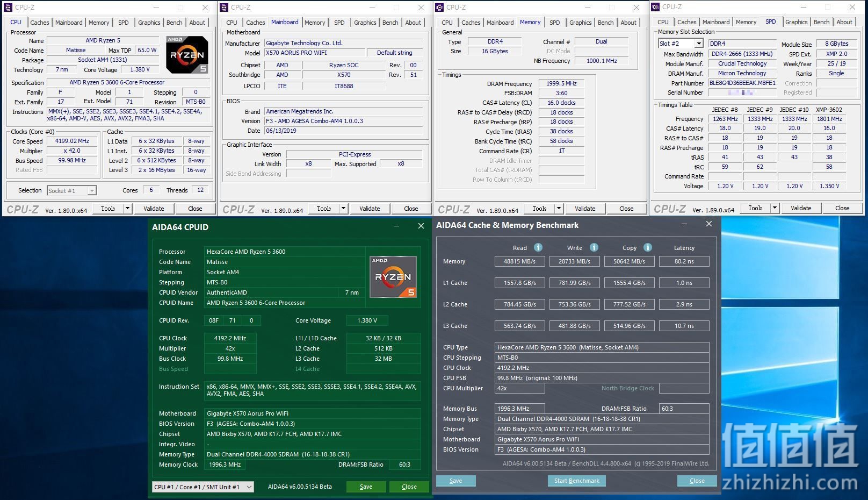Click the Module Manuf. field Crucial Technology
The height and width of the screenshot is (500, 868).
(742, 63)
